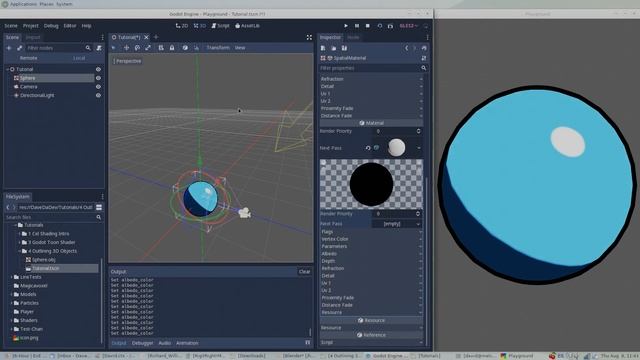
Task: Open the Debug menu
Action: pos(51,26)
